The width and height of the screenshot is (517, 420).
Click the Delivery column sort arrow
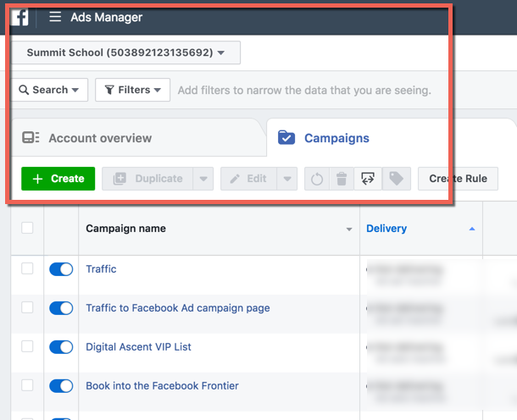472,229
